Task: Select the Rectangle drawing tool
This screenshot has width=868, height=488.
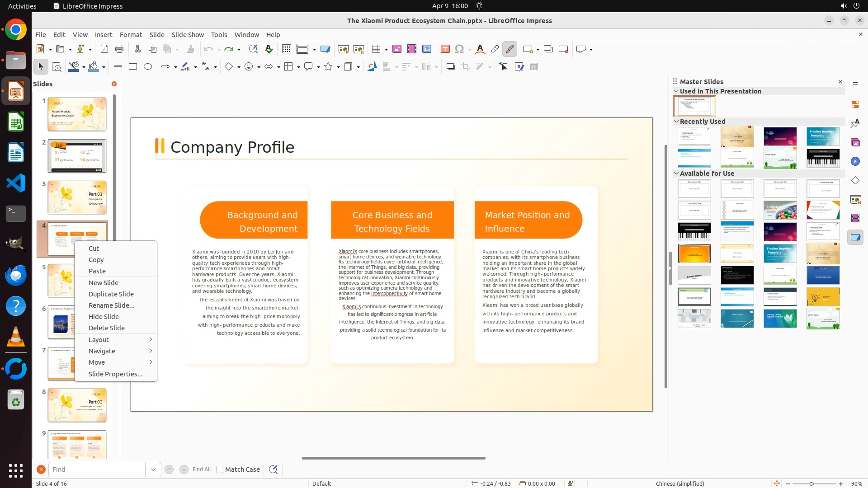Action: coord(133,67)
